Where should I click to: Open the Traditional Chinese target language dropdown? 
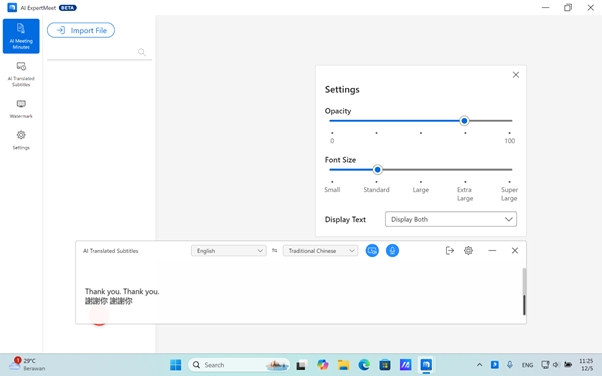[x=320, y=251]
